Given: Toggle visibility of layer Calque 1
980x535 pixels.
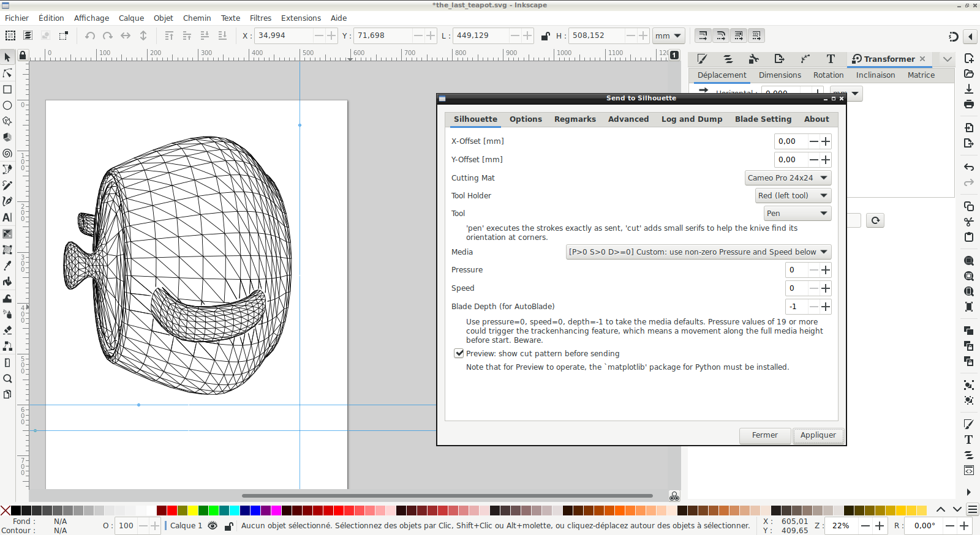Looking at the screenshot, I should [213, 526].
